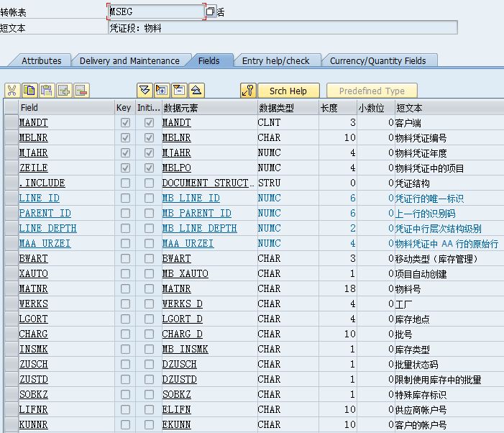The height and width of the screenshot is (433, 504).
Task: Toggle Key checkbox for MJAHR row
Action: coord(125,152)
